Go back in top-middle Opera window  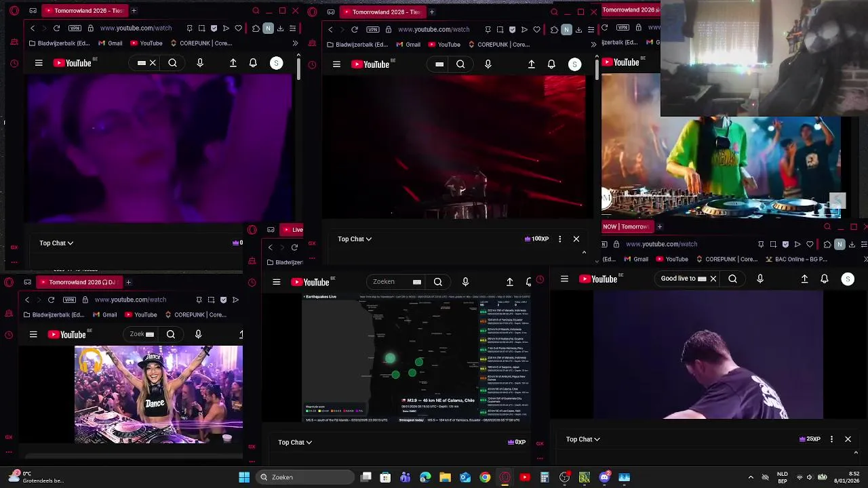(x=330, y=30)
